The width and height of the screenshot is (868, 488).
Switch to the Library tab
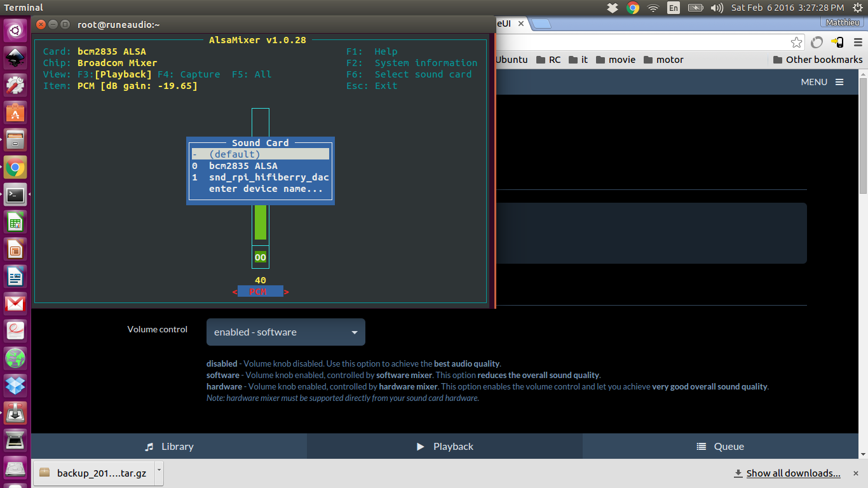coord(169,447)
